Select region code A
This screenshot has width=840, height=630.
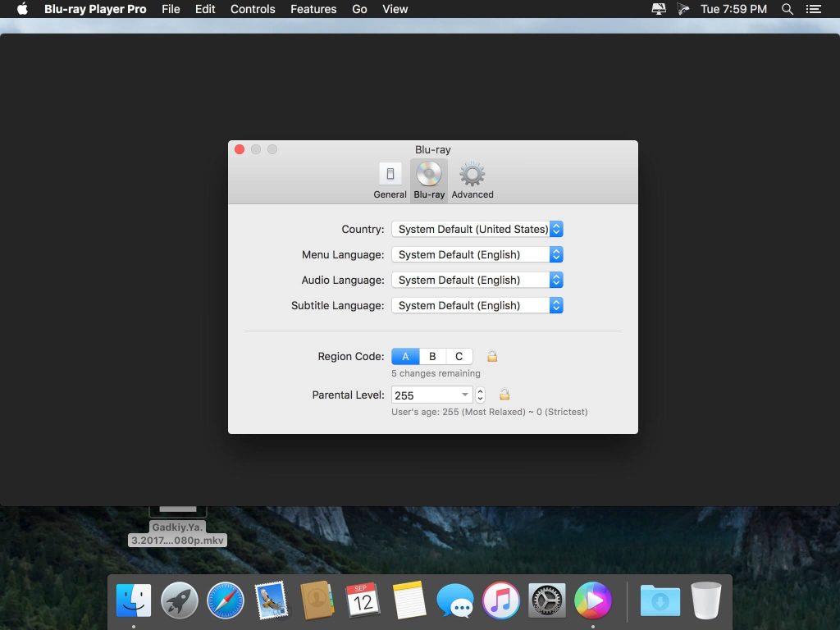pos(405,356)
